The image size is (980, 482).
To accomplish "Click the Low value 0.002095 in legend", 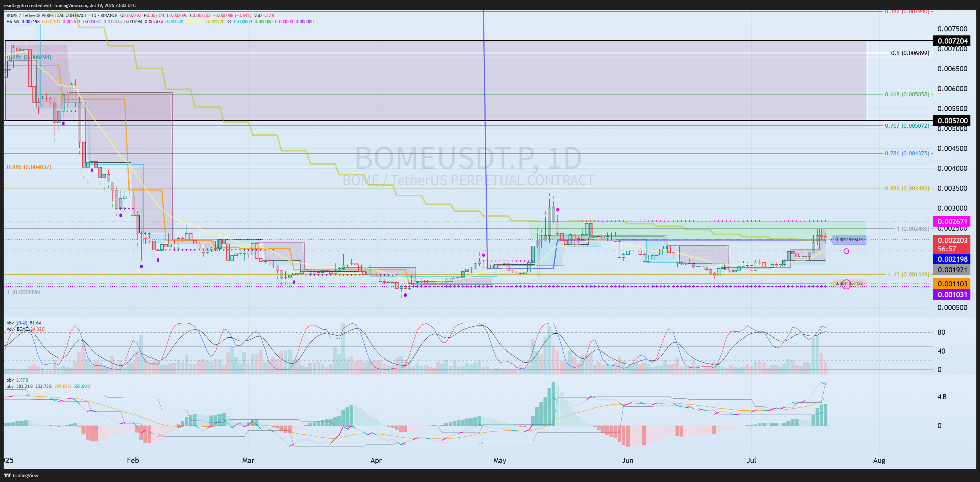I will pyautogui.click(x=177, y=16).
